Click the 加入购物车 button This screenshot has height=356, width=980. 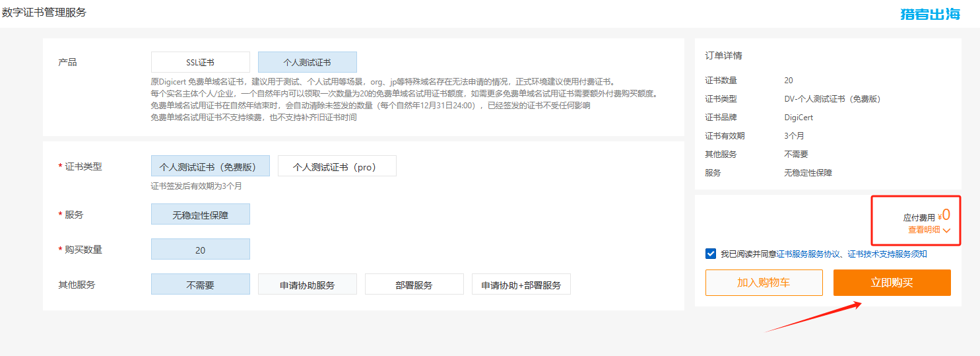[764, 283]
